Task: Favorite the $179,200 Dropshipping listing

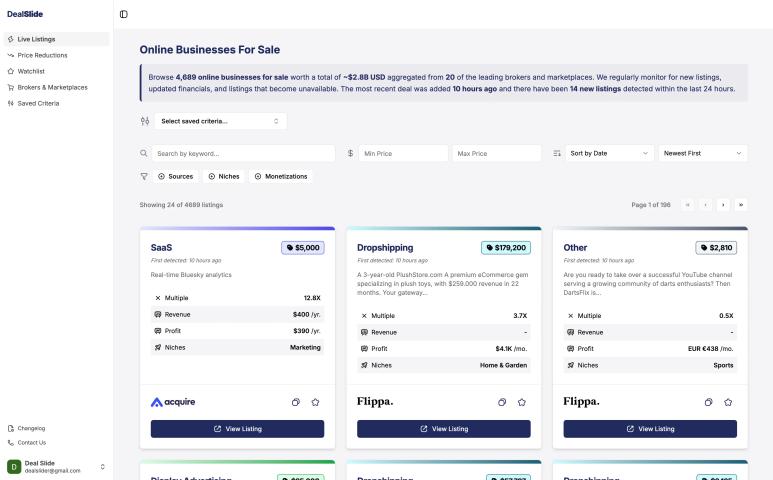Action: pyautogui.click(x=521, y=402)
